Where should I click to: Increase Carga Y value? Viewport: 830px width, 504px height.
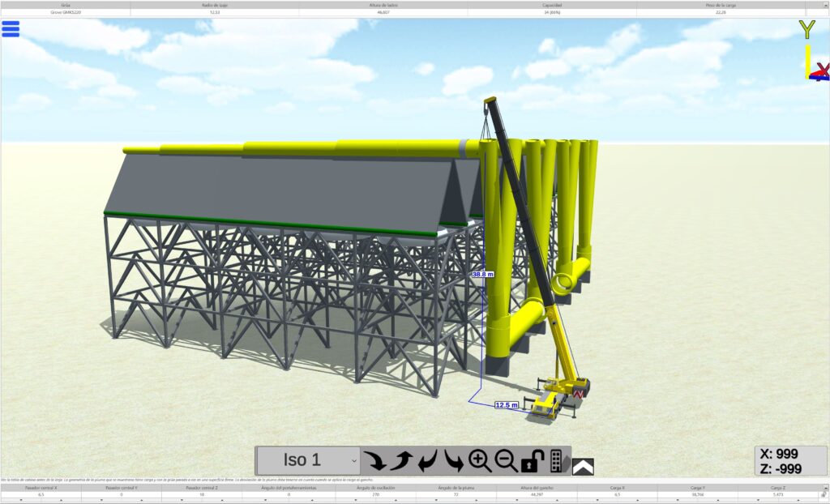[x=718, y=500]
